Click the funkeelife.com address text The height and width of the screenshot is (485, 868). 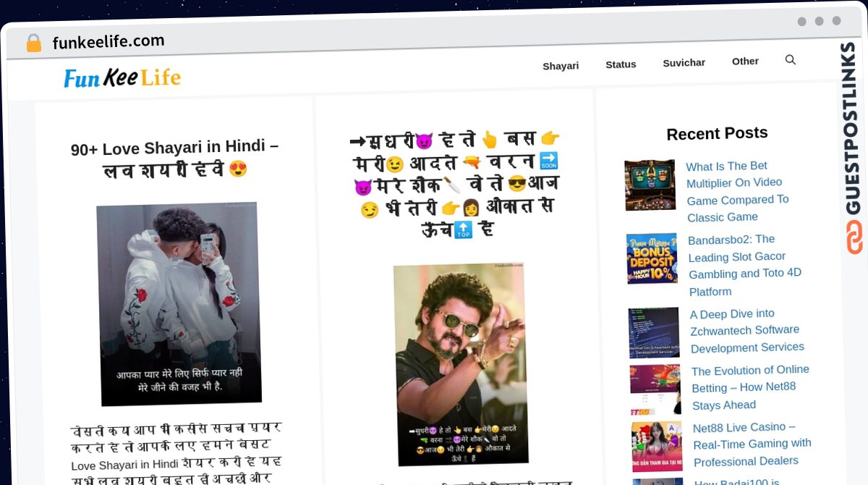[109, 41]
